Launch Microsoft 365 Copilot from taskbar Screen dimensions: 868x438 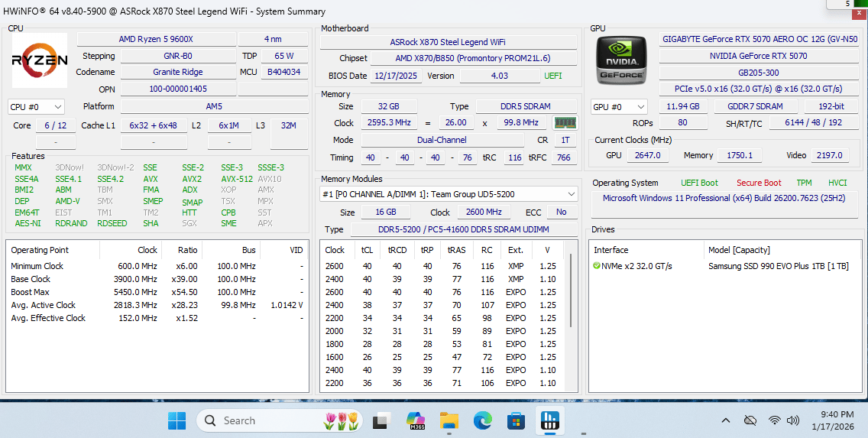coord(416,421)
